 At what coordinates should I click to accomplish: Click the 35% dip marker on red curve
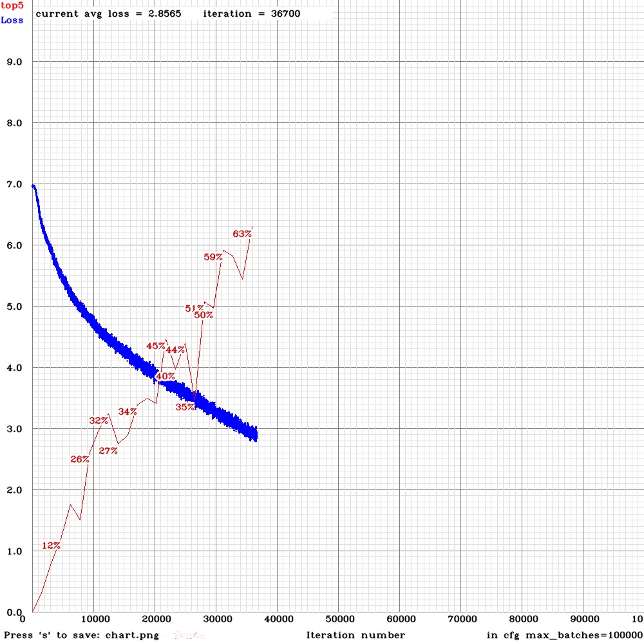(x=184, y=408)
